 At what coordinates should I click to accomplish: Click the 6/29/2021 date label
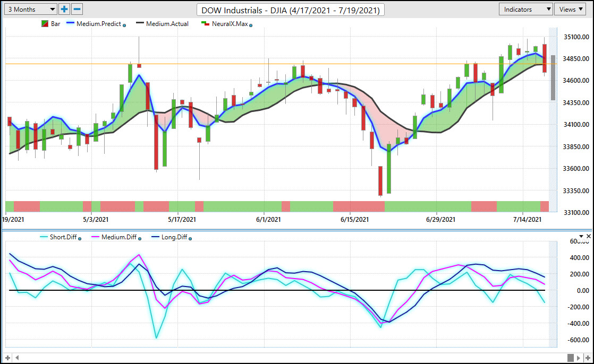440,220
